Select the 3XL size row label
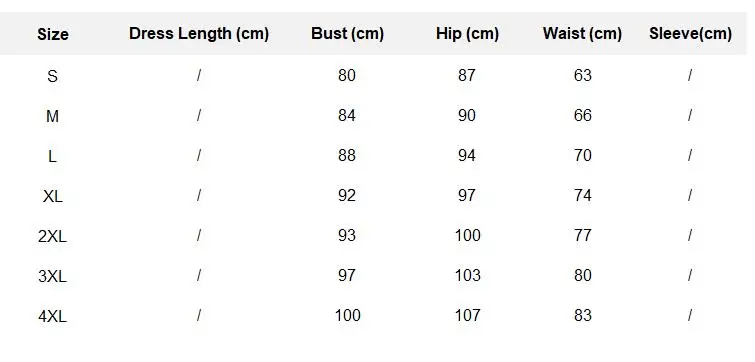 click(x=52, y=276)
